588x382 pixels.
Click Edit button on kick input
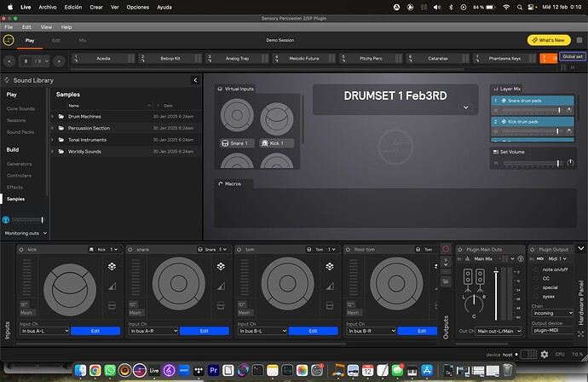point(95,331)
